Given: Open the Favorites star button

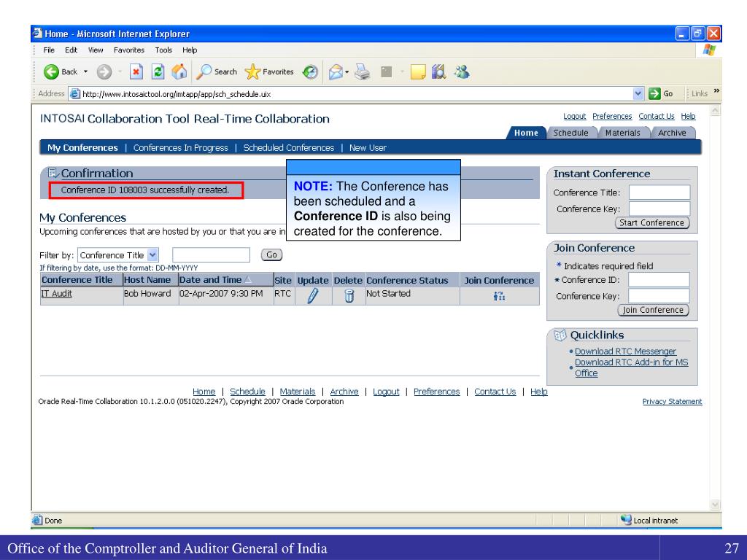Looking at the screenshot, I should pos(269,72).
